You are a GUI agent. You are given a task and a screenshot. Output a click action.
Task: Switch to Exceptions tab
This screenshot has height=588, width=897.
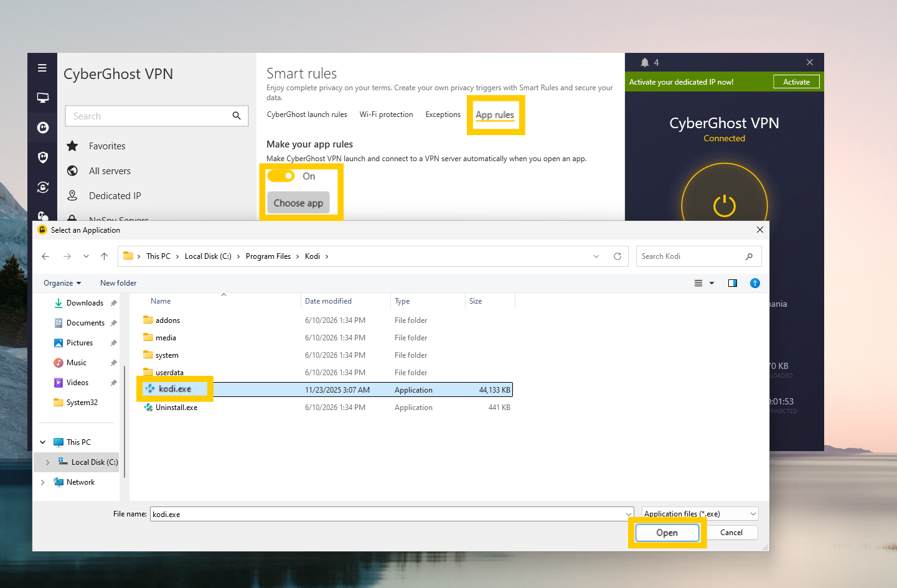443,114
